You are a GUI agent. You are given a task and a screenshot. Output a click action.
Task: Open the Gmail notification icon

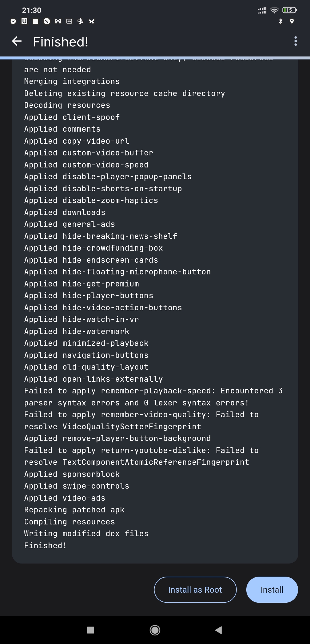57,21
